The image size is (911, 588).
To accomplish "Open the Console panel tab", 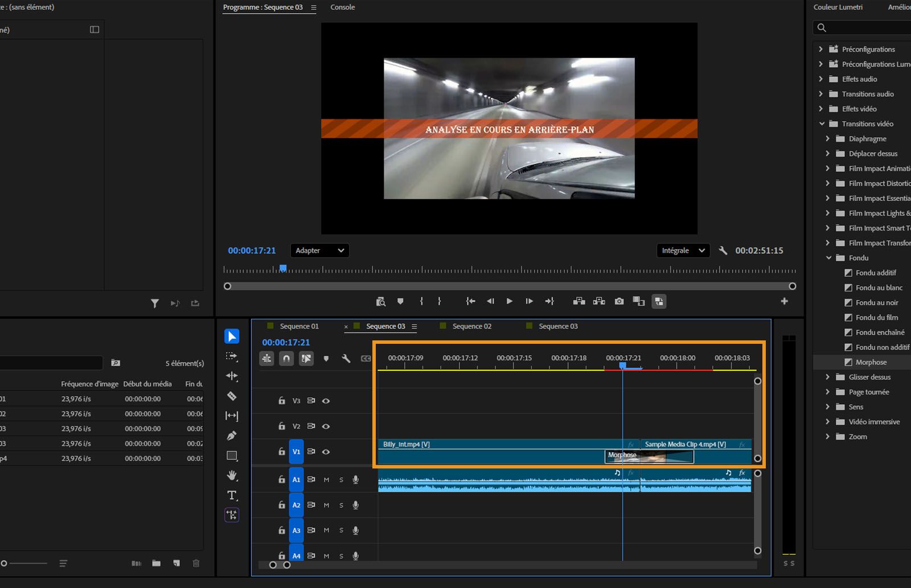I will pyautogui.click(x=342, y=7).
